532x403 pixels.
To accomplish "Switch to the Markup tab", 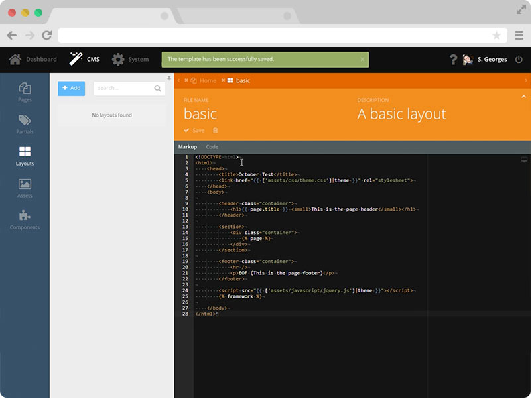I will [188, 147].
